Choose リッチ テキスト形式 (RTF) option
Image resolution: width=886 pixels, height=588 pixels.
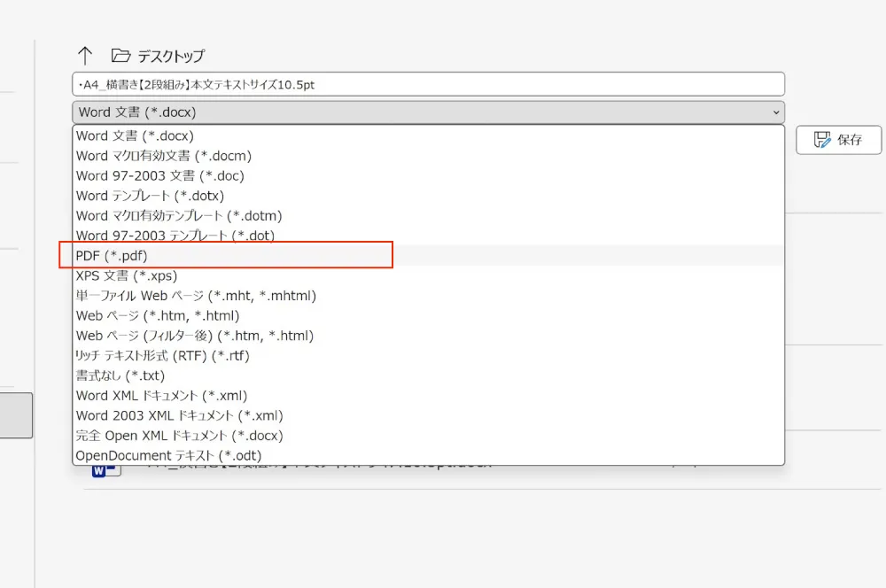162,356
